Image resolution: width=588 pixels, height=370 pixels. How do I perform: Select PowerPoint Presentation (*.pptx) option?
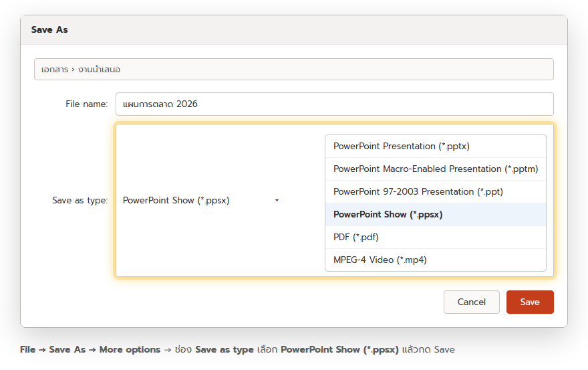(436, 146)
